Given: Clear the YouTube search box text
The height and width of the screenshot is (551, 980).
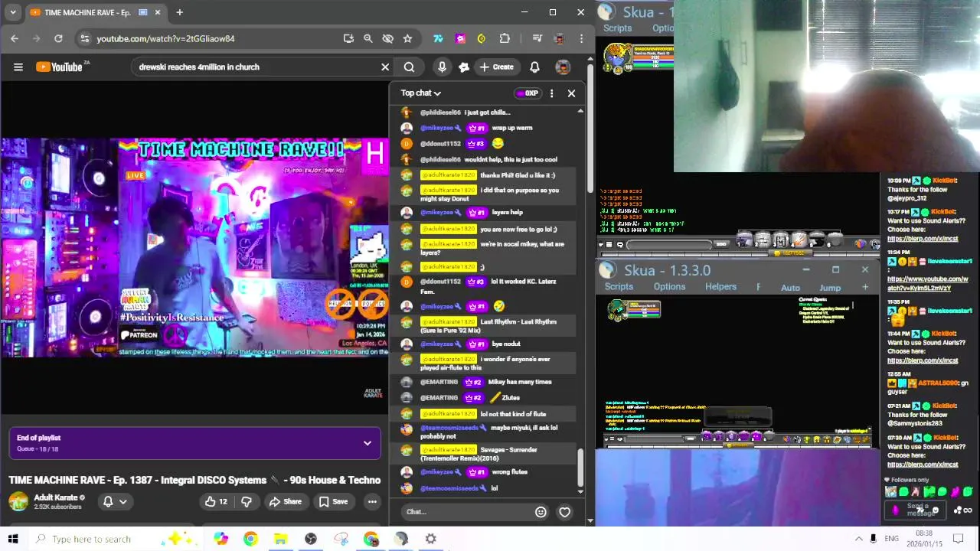Looking at the screenshot, I should point(385,67).
